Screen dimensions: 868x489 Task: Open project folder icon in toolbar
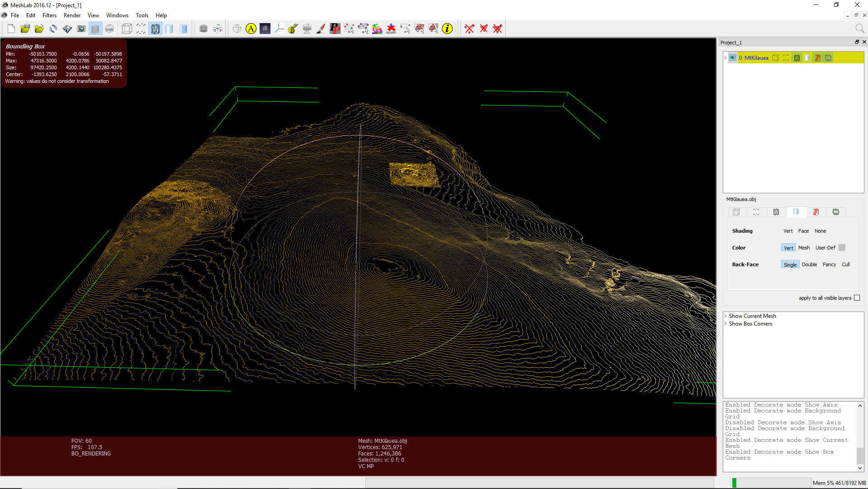[25, 29]
